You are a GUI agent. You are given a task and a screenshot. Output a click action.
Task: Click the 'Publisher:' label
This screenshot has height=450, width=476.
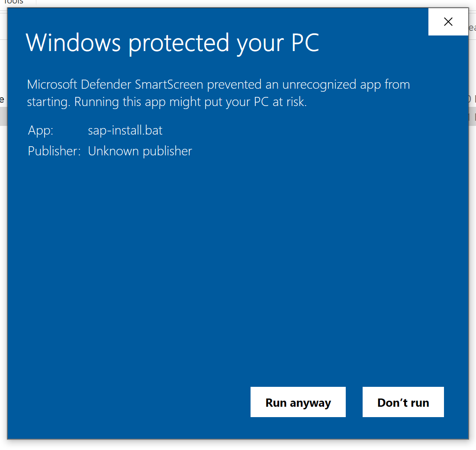point(54,151)
